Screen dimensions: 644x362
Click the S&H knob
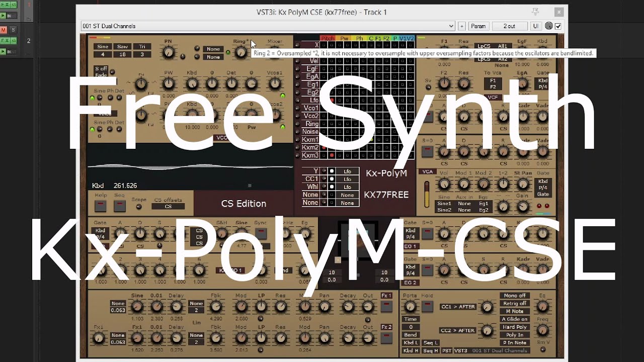221,234
